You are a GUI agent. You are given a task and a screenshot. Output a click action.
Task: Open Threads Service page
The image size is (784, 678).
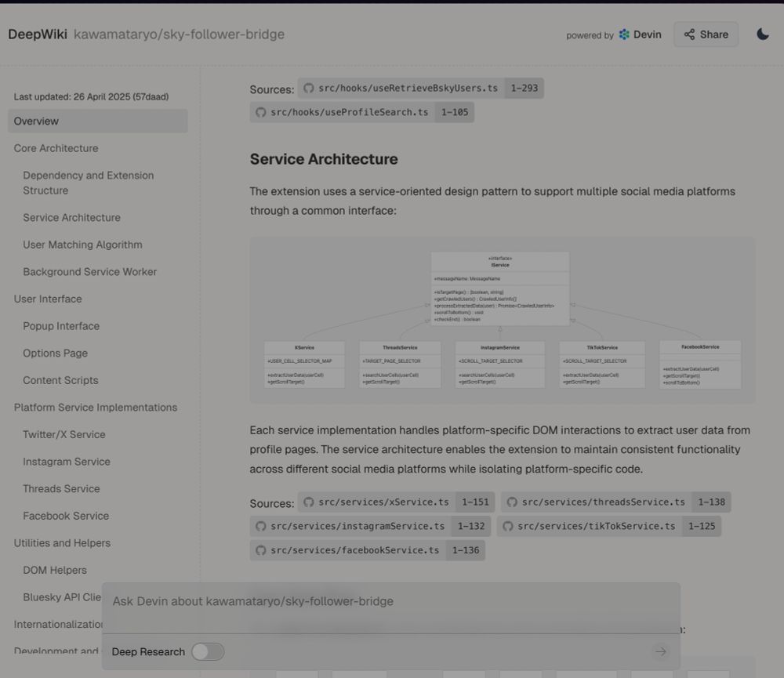61,488
